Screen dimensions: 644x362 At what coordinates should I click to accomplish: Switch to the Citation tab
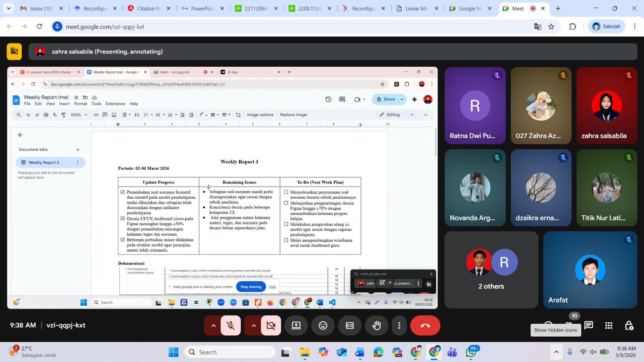coord(149,8)
